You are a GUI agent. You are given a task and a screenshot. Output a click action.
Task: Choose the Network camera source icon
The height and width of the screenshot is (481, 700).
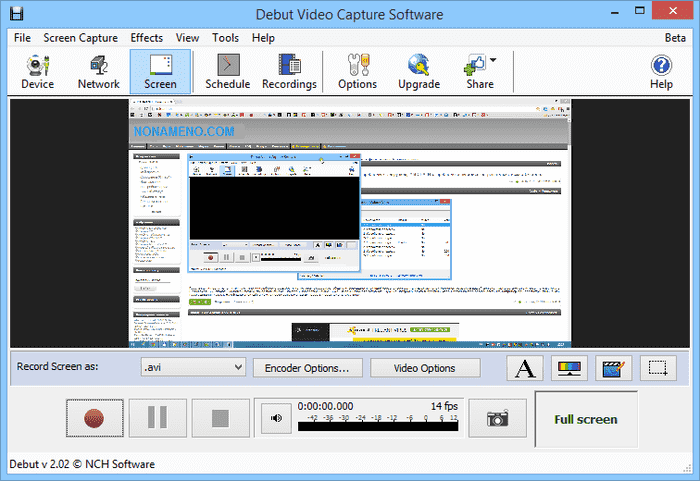(98, 71)
